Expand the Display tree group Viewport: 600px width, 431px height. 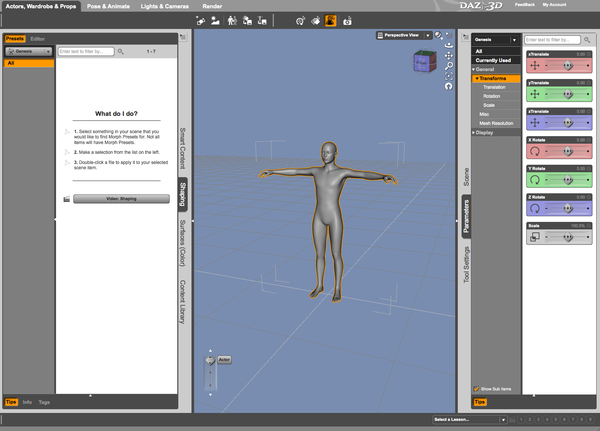[474, 131]
